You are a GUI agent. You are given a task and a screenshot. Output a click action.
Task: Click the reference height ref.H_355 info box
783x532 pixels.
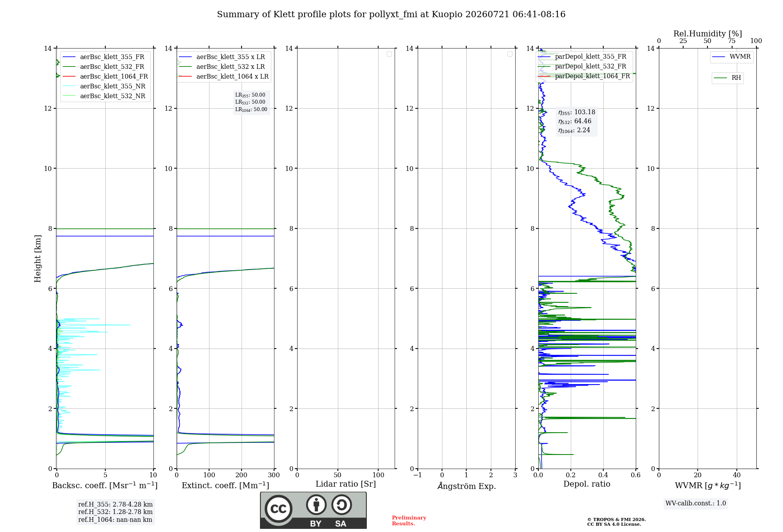point(115,512)
